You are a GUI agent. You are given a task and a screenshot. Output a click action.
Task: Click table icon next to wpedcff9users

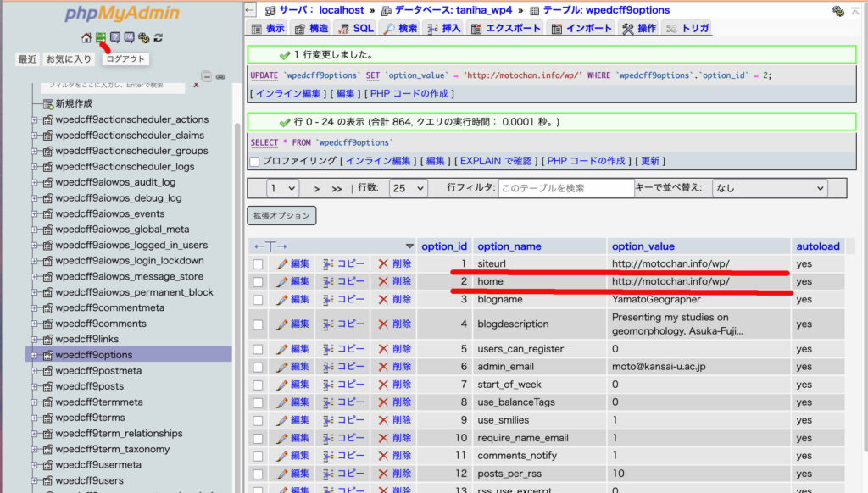coord(48,481)
